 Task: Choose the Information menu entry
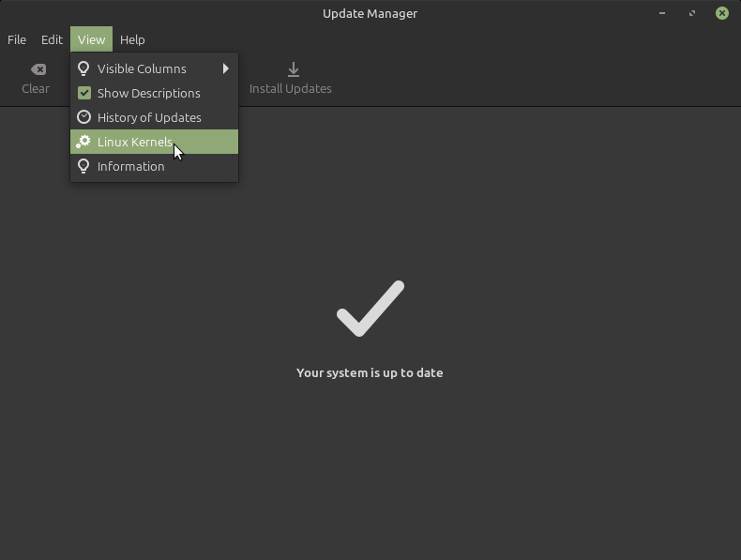[x=130, y=166]
